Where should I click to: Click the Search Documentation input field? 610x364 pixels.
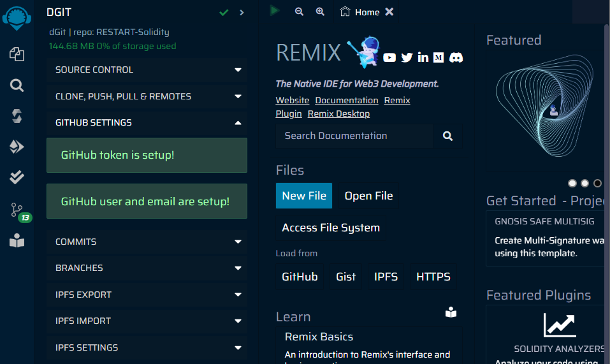click(354, 136)
